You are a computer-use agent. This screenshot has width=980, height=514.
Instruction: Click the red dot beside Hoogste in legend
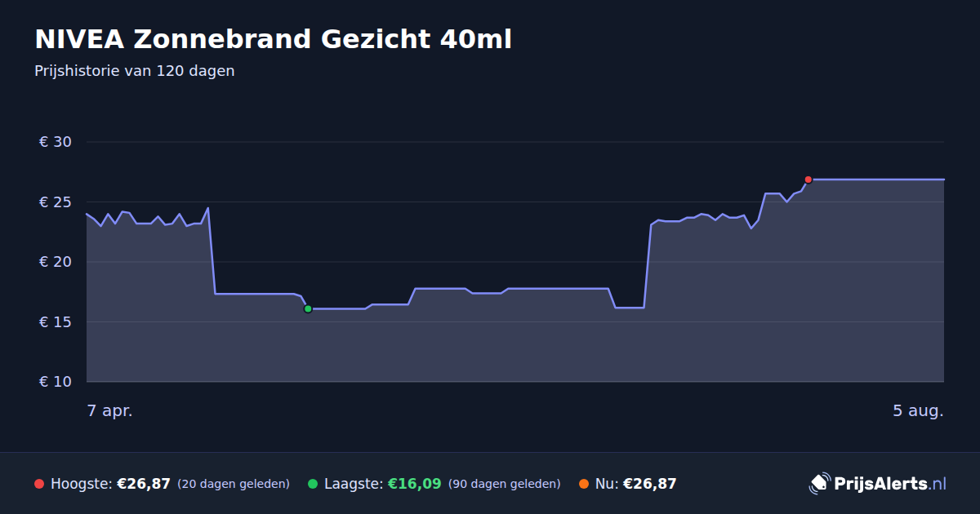(x=39, y=484)
